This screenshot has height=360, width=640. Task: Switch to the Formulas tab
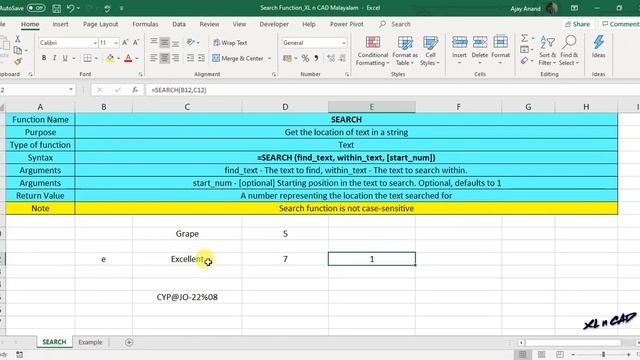[x=145, y=24]
